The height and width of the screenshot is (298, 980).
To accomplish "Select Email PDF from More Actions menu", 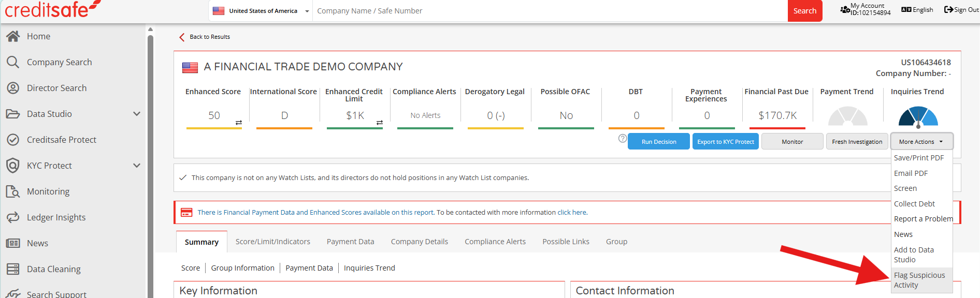I will tap(911, 173).
